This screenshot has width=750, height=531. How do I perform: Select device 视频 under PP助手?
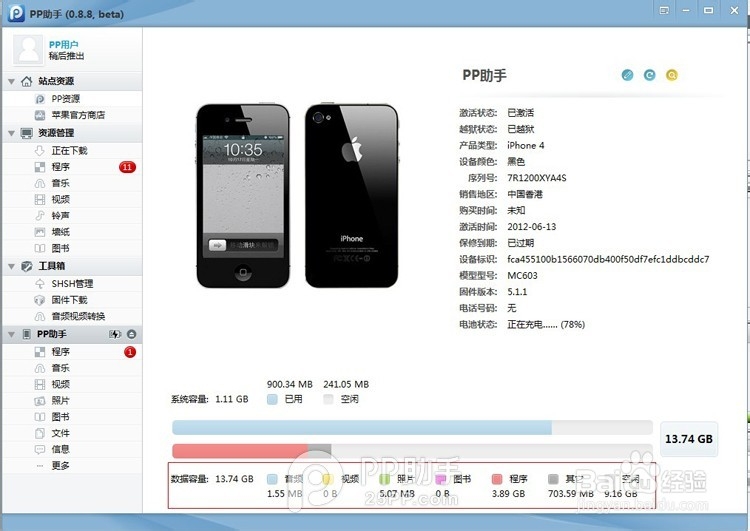[x=72, y=385]
